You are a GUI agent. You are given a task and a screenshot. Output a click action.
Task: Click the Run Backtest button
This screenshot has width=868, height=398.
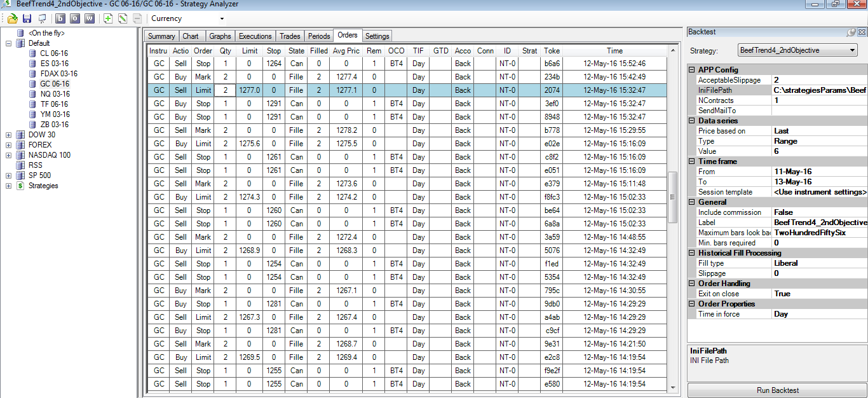click(x=777, y=390)
